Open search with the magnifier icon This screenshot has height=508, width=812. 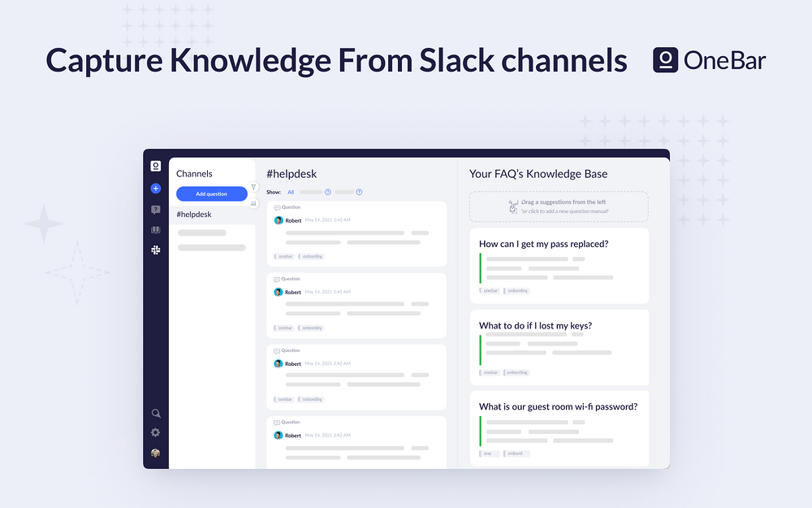pos(155,413)
